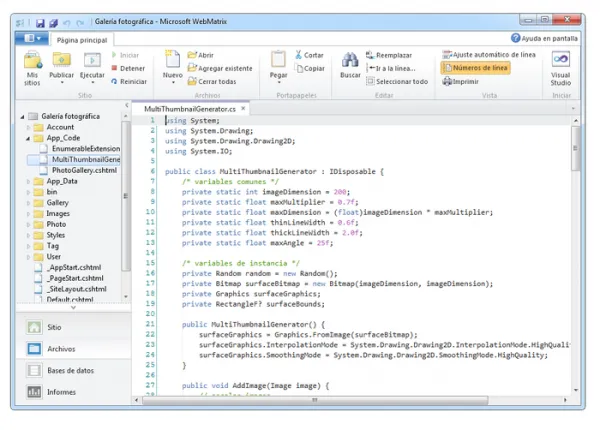Viewport: 600px width, 430px height.
Task: Click the Pegar clipboard icon
Action: click(x=278, y=60)
